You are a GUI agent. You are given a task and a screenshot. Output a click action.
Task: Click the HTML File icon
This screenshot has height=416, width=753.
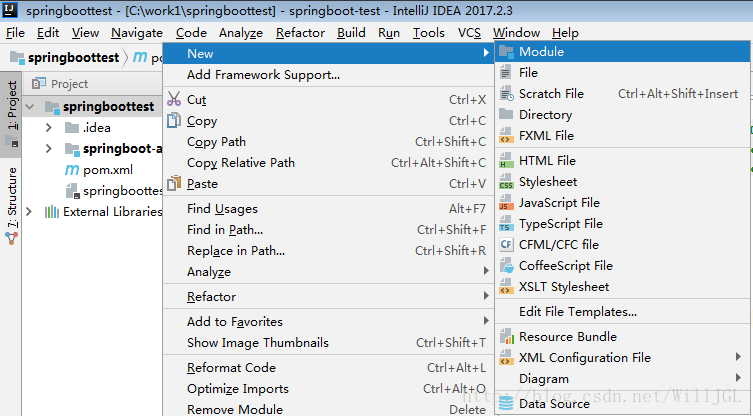pyautogui.click(x=506, y=160)
